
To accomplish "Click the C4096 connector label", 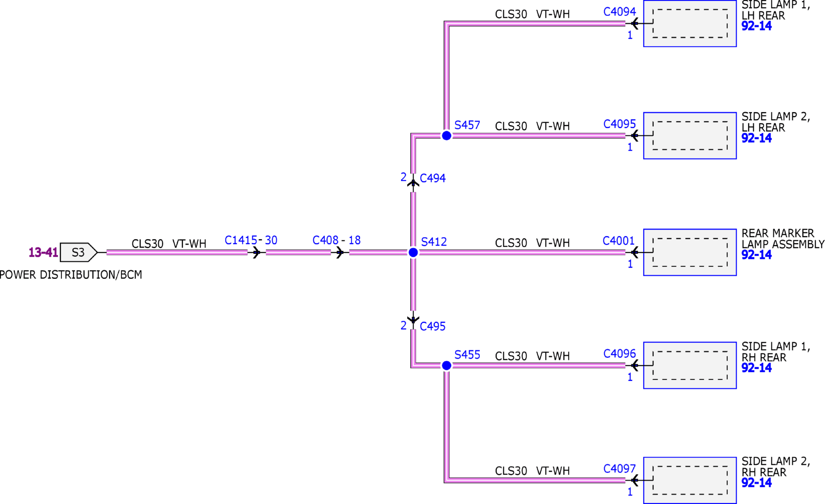I will tap(620, 354).
